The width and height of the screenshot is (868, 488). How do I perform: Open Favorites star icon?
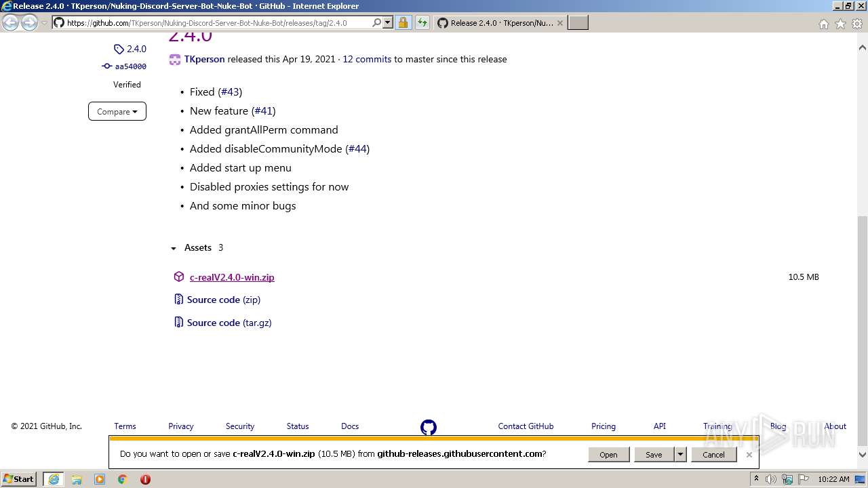click(x=840, y=24)
